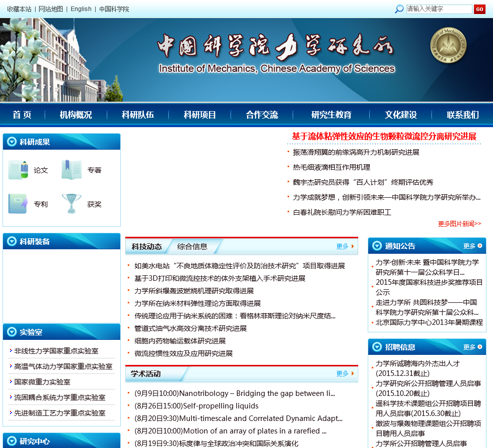Viewport: 493px width, 448px height.
Task: Open the 白春礼院长慰问力学所困难职工 news item
Action: (x=342, y=212)
